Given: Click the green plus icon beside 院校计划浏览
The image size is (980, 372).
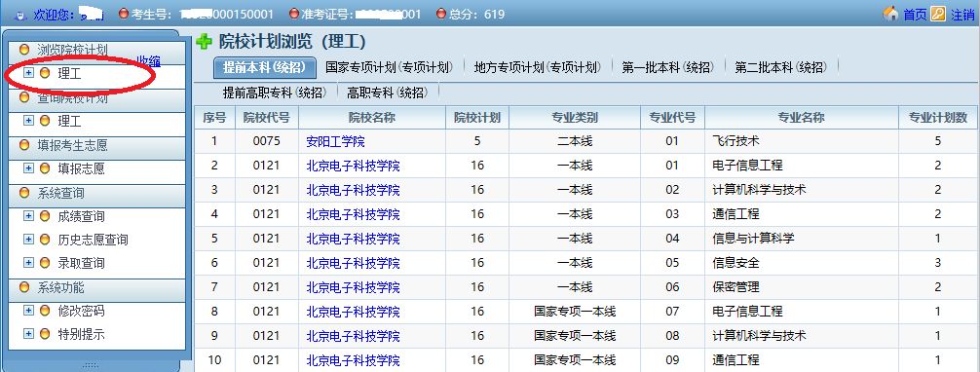Looking at the screenshot, I should (x=204, y=42).
